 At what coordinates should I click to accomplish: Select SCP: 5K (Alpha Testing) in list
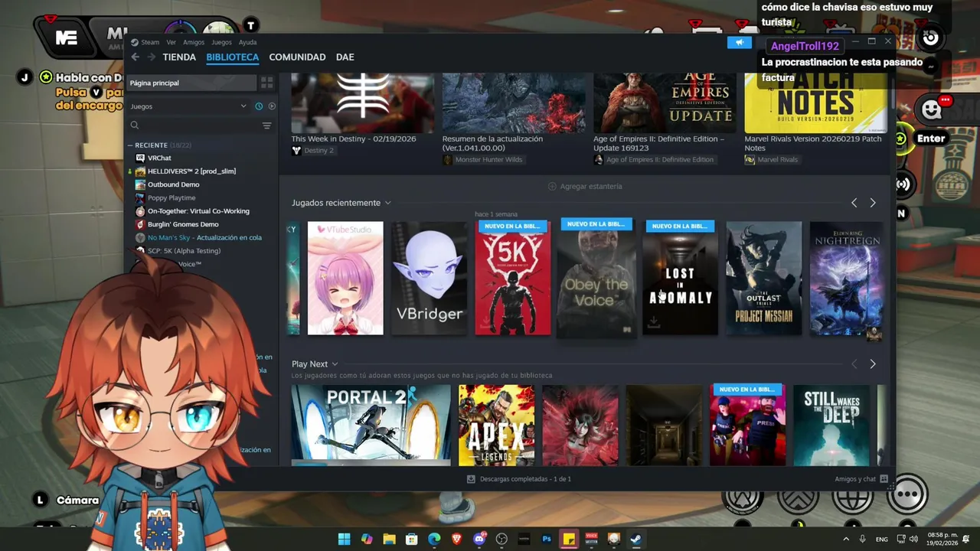(184, 251)
